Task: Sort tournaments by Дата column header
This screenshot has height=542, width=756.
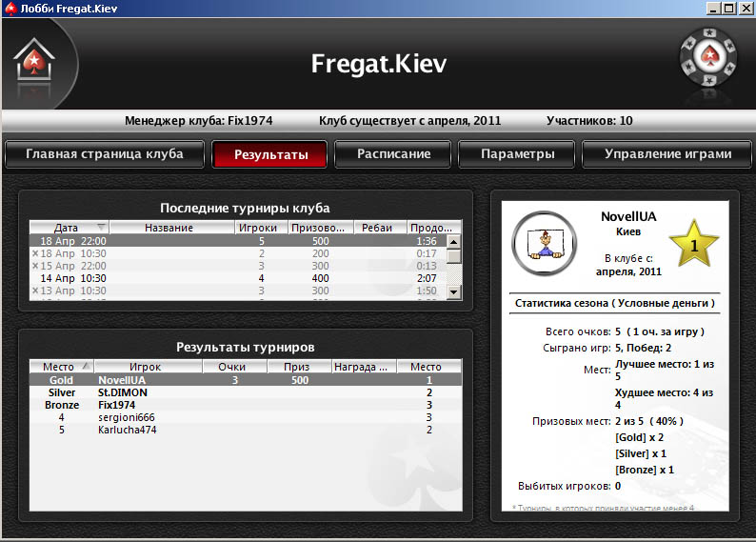Action: point(67,228)
